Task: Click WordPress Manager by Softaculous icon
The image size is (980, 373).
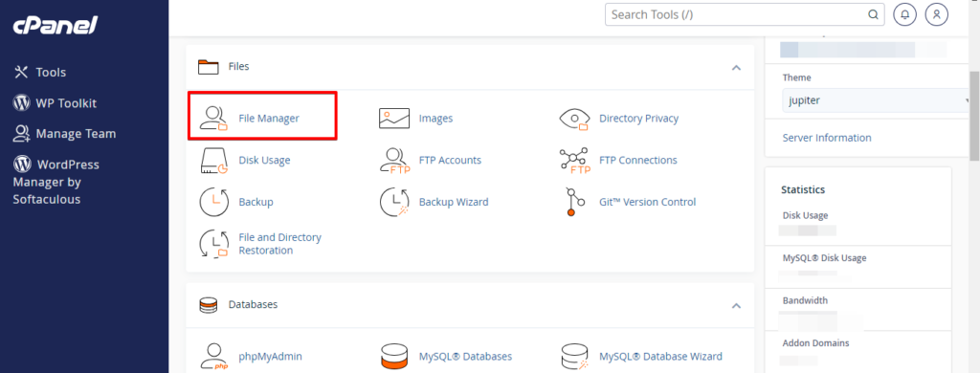Action: [22, 165]
